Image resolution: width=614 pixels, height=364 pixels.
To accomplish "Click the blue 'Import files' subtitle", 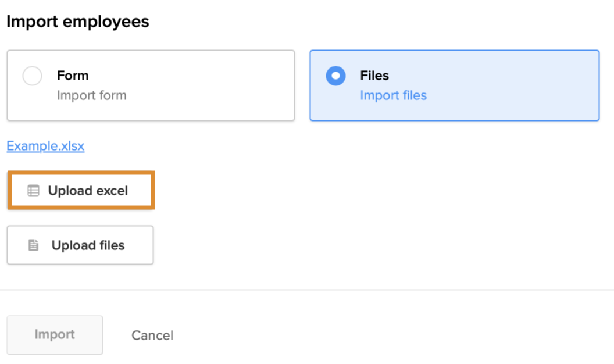I will (393, 95).
